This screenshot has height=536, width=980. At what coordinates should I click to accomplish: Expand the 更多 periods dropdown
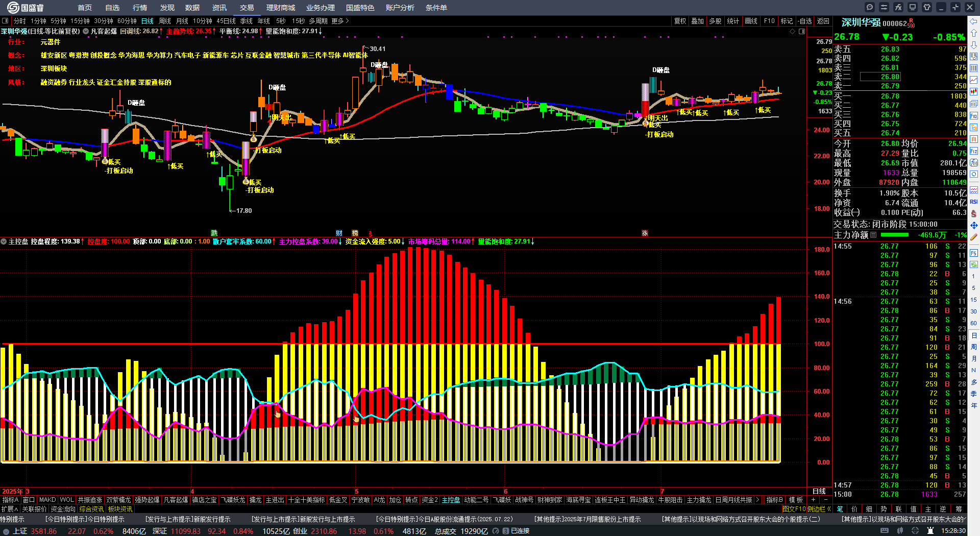340,21
